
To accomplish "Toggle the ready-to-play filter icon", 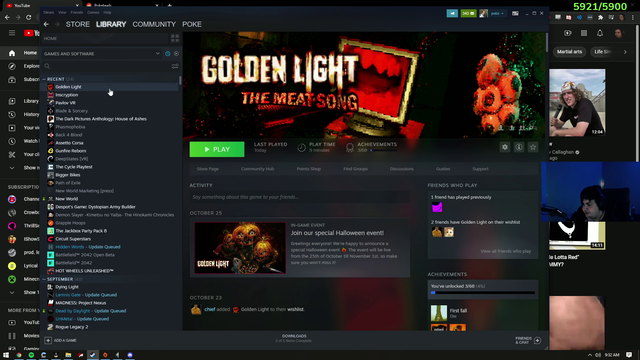I will coord(176,53).
